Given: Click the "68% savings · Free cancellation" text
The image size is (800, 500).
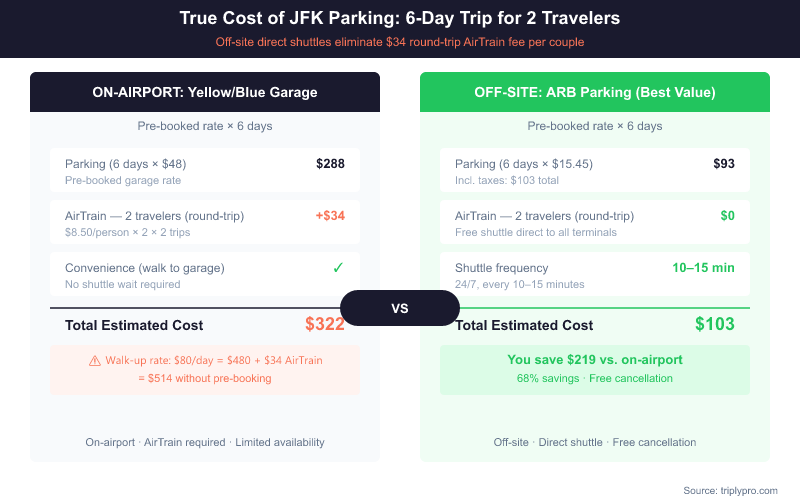Looking at the screenshot, I should [595, 378].
